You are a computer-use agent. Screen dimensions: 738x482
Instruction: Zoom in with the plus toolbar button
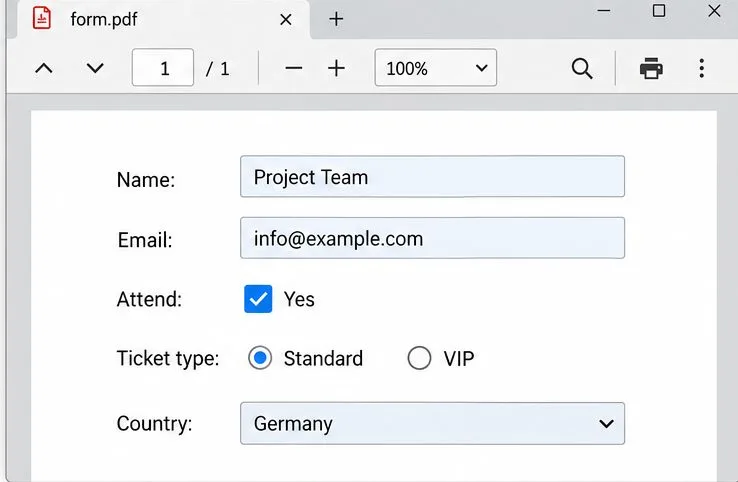coord(336,69)
